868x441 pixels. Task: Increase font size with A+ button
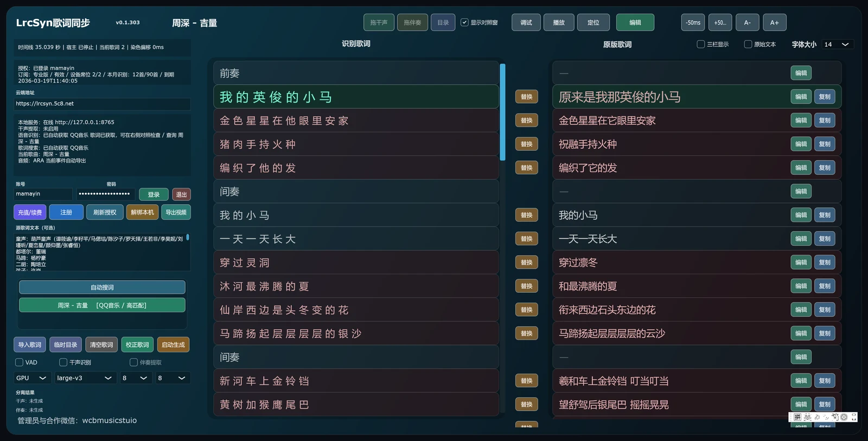(x=775, y=22)
